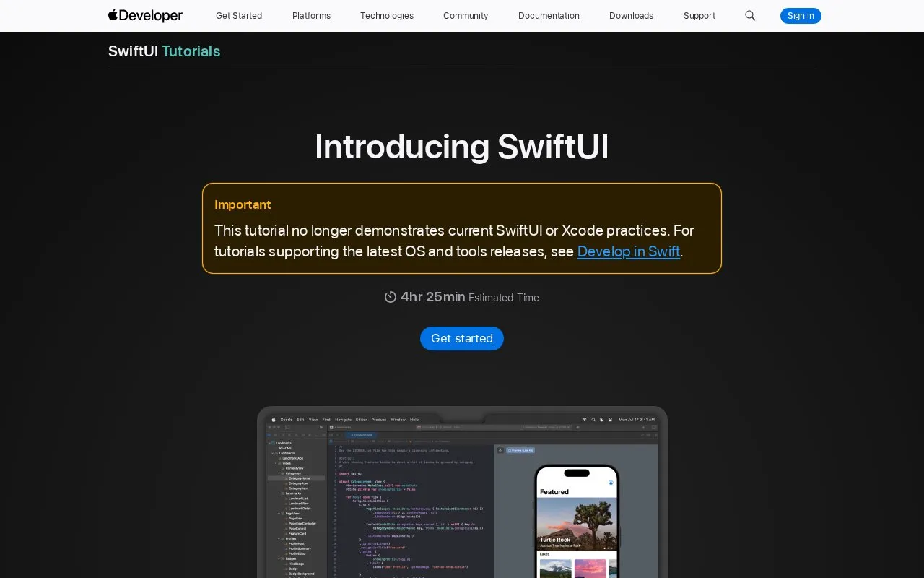This screenshot has width=924, height=578.
Task: Open the Documentation nav link
Action: point(549,15)
